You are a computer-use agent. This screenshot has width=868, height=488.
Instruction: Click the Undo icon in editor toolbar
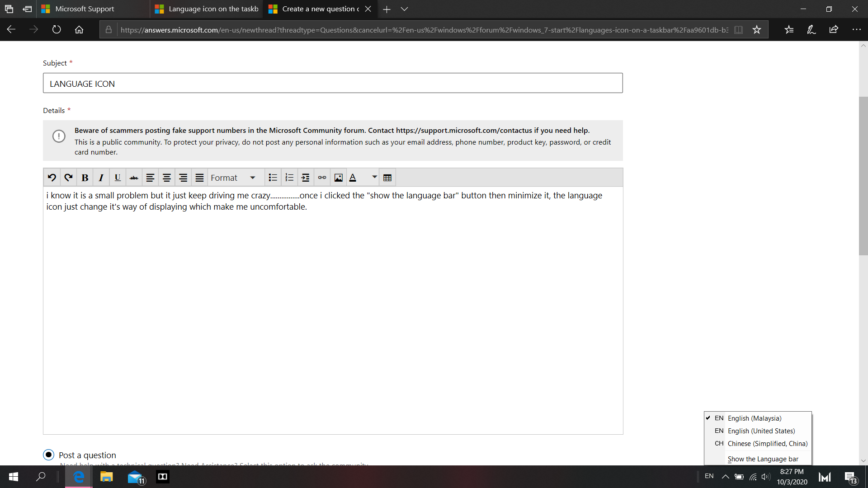pos(52,178)
